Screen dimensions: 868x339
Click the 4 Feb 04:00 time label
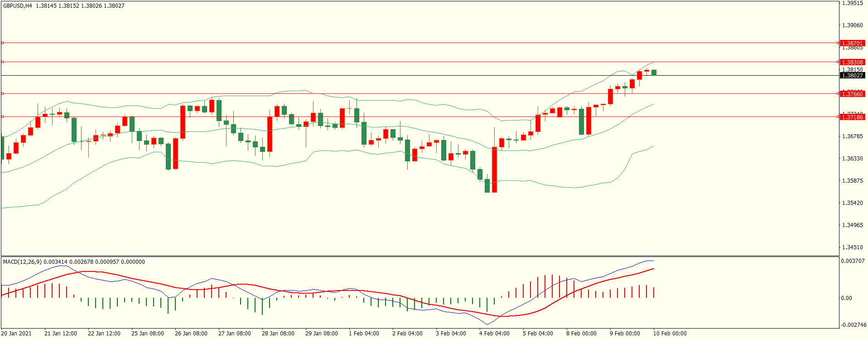coord(494,334)
